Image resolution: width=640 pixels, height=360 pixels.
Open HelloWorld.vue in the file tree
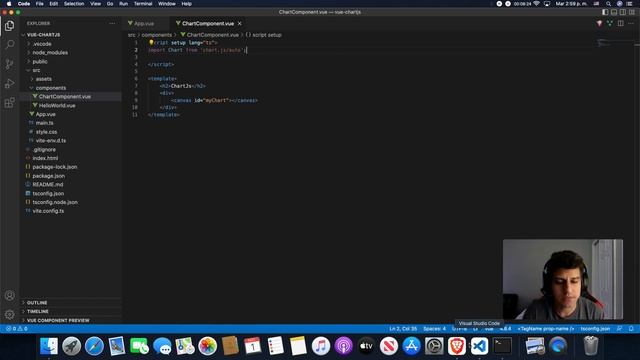[x=57, y=105]
